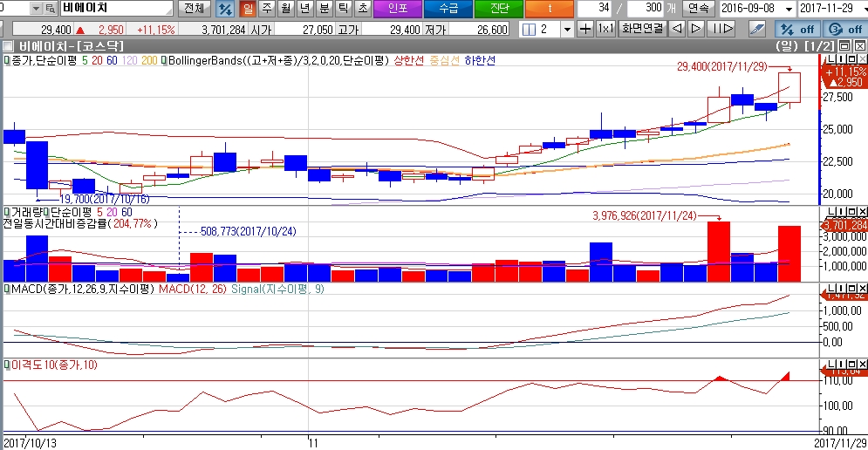Click the plus icon to add chart

coord(585,29)
